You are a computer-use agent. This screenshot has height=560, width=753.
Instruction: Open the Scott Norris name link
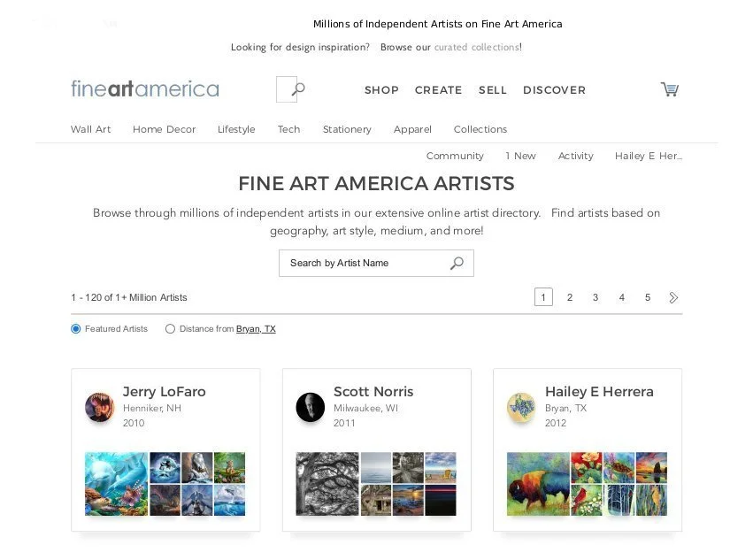point(373,392)
